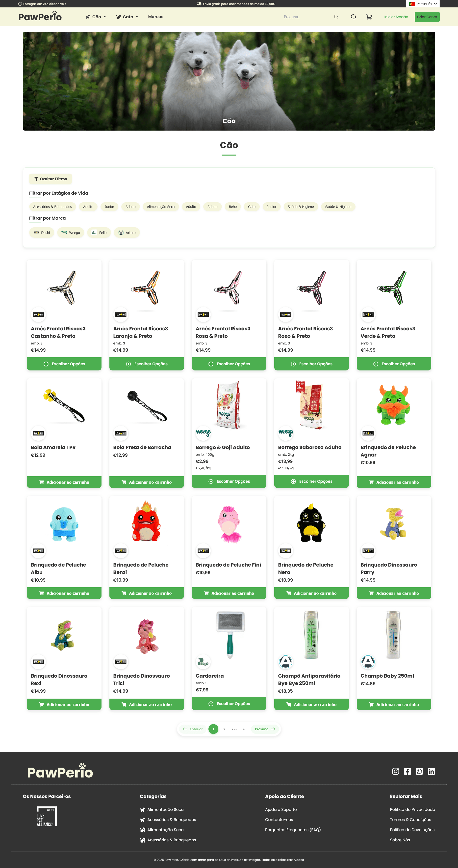The height and width of the screenshot is (868, 458).
Task: Click the PawPerio logo in header
Action: [40, 16]
